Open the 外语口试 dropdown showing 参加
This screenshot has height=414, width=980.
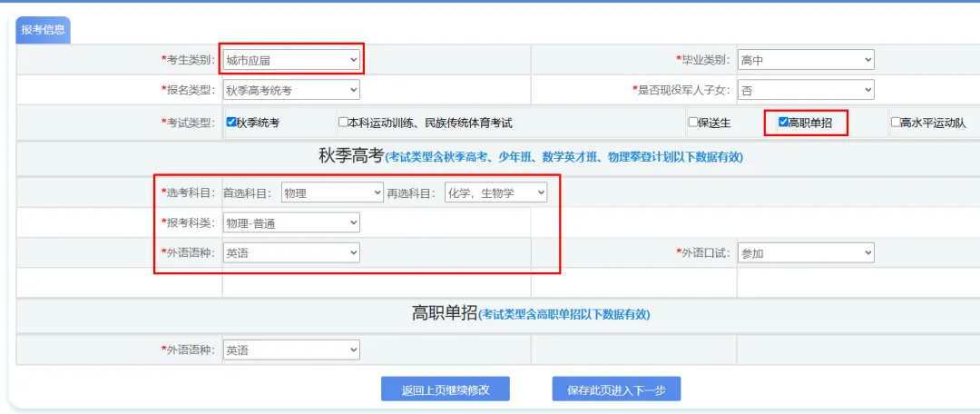coord(806,252)
